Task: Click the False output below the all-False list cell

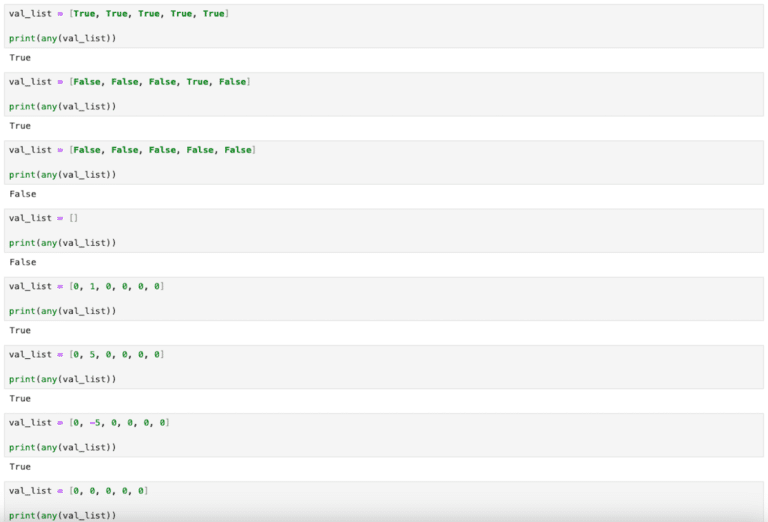Action: coord(22,194)
